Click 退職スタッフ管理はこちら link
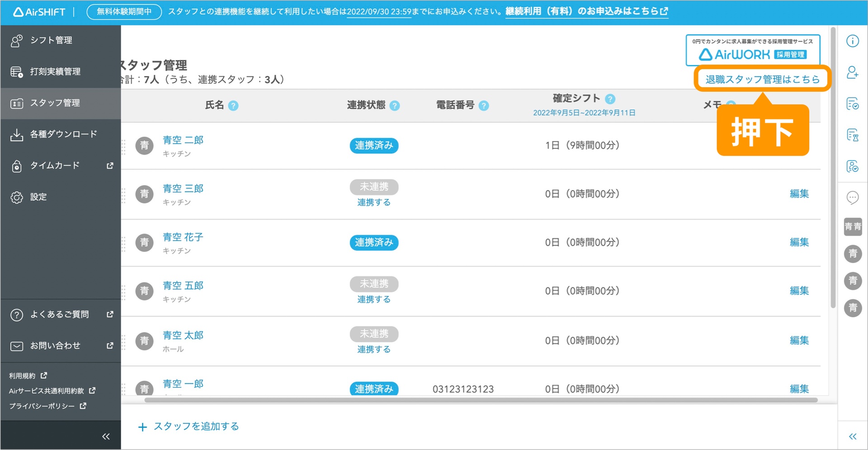Image resolution: width=868 pixels, height=450 pixels. [762, 80]
